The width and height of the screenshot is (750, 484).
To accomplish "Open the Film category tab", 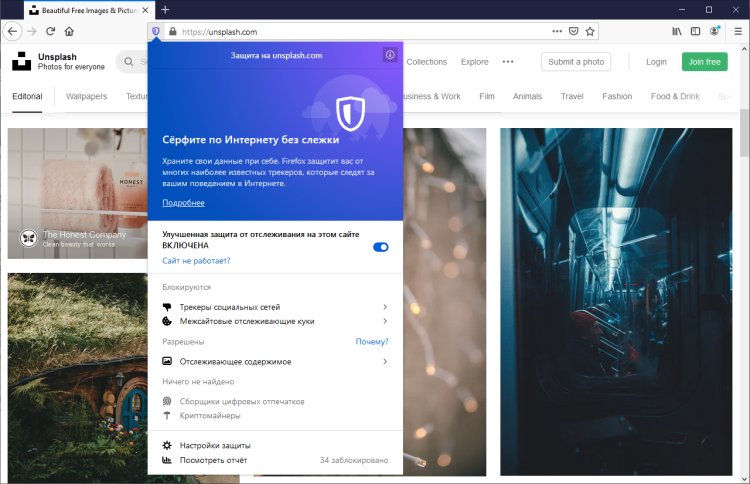I will click(487, 97).
